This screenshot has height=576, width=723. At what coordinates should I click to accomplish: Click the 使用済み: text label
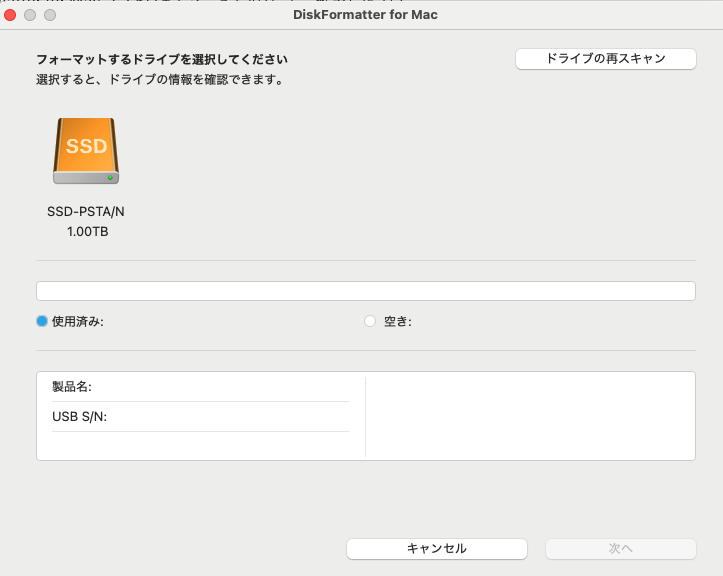(78, 321)
